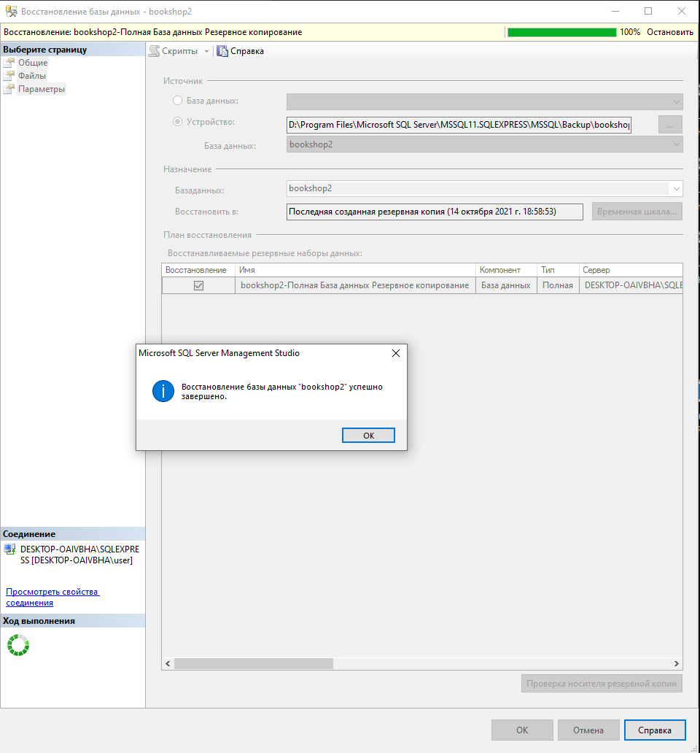Image resolution: width=700 pixels, height=753 pixels.
Task: Click the scroll right arrow of backup sets
Action: pyautogui.click(x=677, y=664)
